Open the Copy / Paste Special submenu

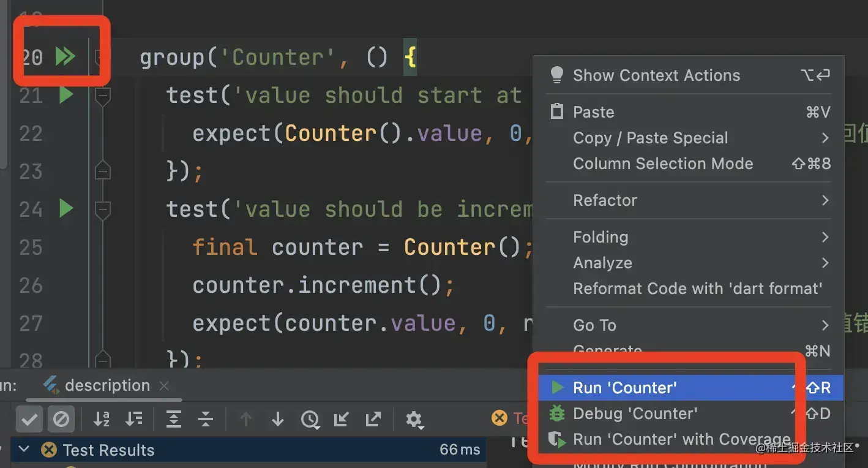tap(690, 138)
